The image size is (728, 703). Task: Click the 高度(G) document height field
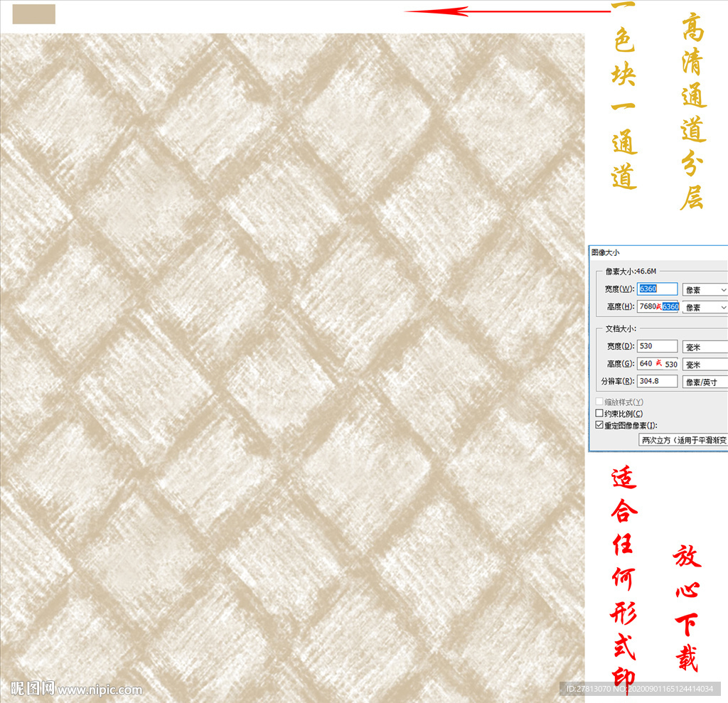coord(658,363)
